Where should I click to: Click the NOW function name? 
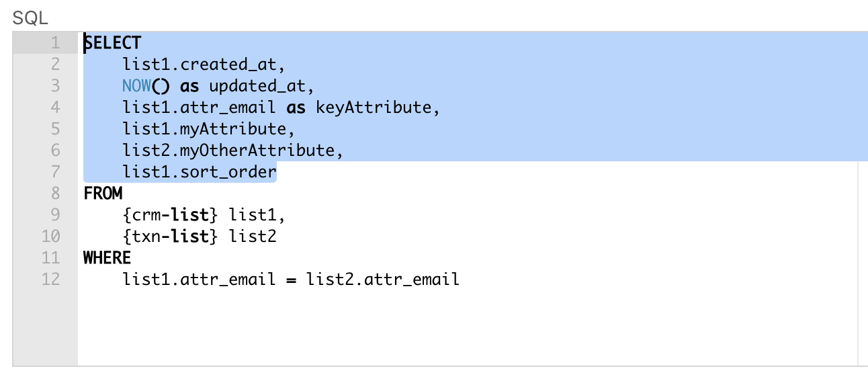(136, 86)
